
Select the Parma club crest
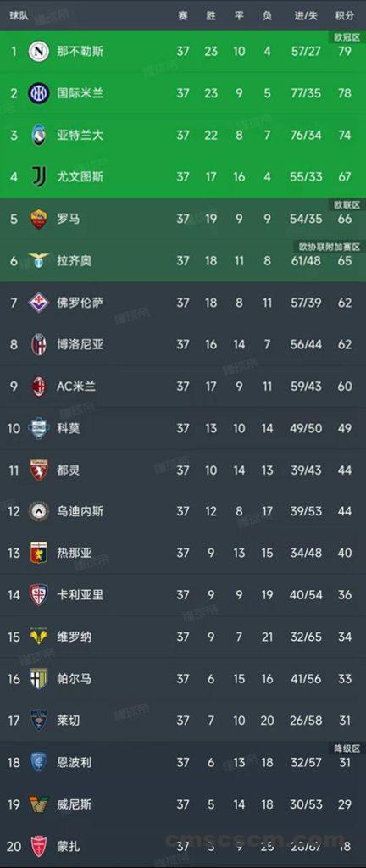click(39, 678)
